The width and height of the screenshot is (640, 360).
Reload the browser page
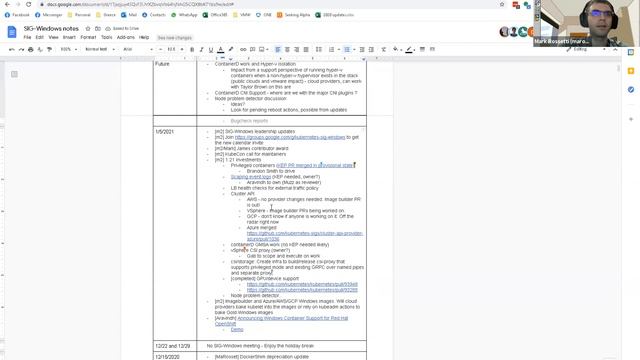[28, 4]
